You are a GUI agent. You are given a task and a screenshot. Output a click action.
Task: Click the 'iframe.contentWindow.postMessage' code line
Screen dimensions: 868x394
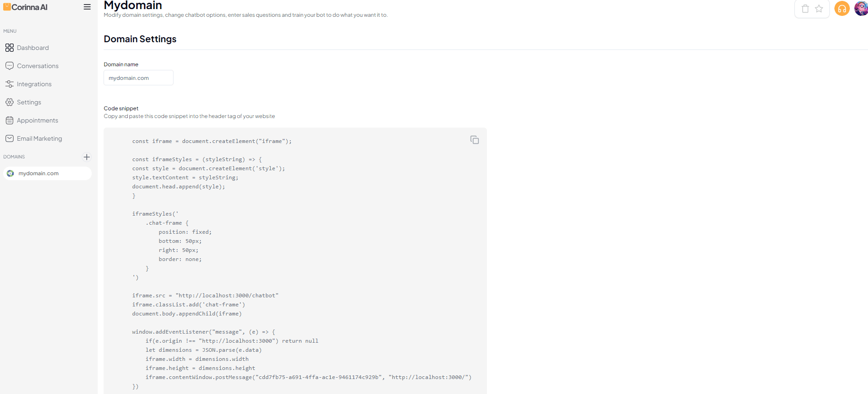(x=308, y=377)
